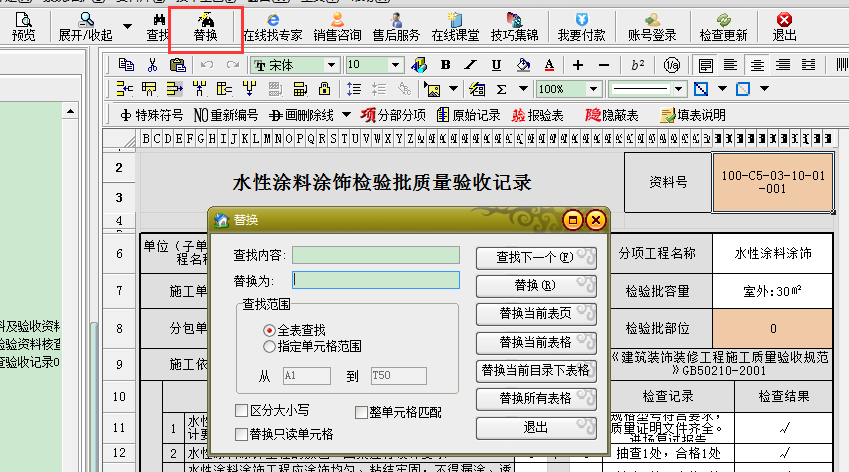This screenshot has height=472, width=849.
Task: Toggle italic formatting
Action: coord(471,65)
